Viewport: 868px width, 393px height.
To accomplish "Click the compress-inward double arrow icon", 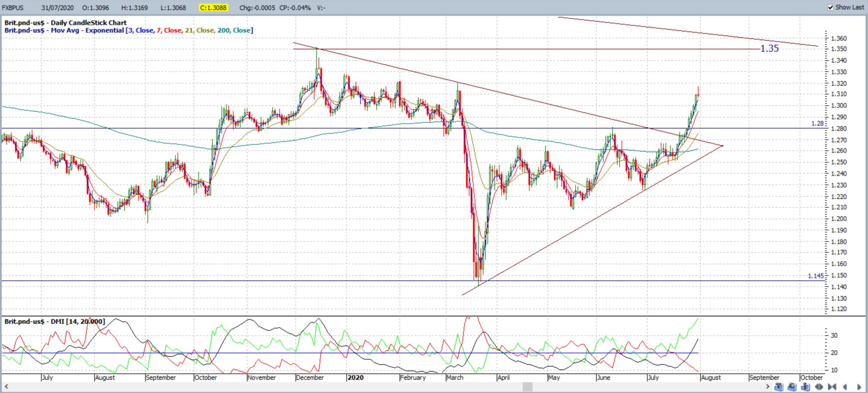I will (832, 387).
